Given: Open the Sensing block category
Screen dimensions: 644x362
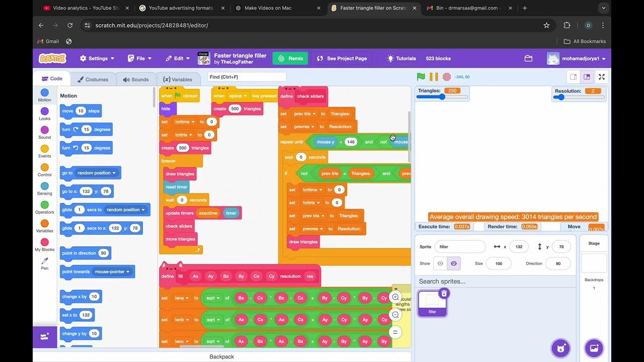Looking at the screenshot, I should point(44,189).
